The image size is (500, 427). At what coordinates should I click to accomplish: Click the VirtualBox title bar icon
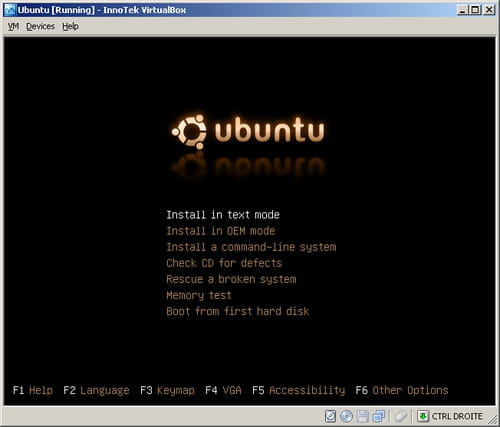pyautogui.click(x=10, y=10)
